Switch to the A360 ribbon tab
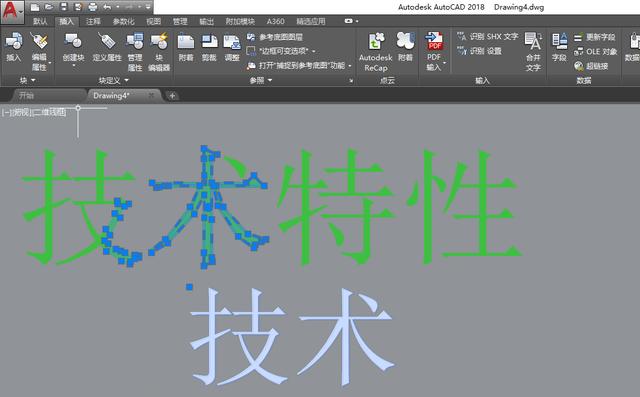Image resolution: width=640 pixels, height=397 pixels. coord(276,21)
